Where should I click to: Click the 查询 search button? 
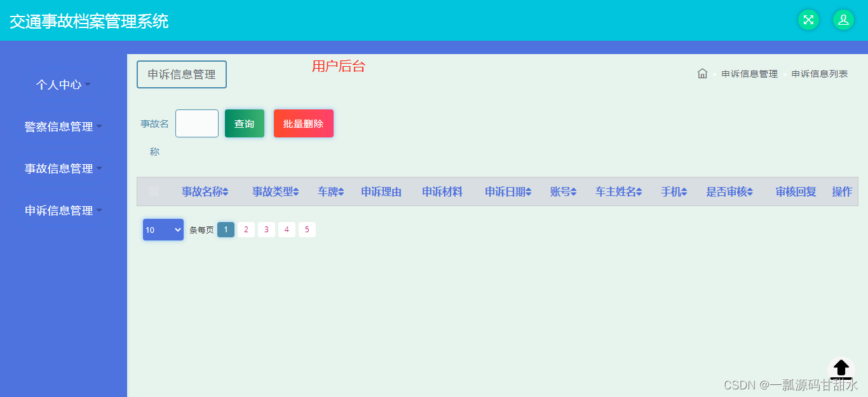pos(245,123)
